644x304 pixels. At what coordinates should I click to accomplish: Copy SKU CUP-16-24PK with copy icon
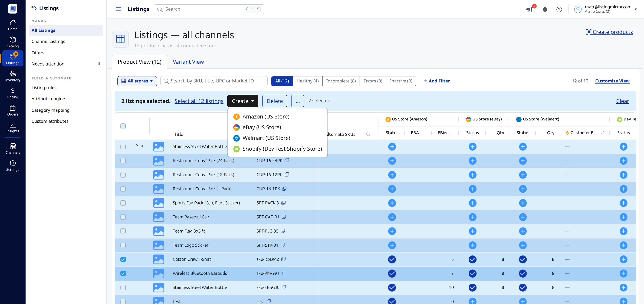(x=287, y=160)
